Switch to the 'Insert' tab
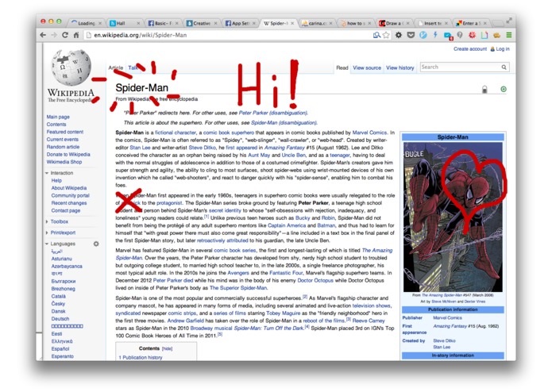Viewport: 552px width, 392px height. pos(433,23)
